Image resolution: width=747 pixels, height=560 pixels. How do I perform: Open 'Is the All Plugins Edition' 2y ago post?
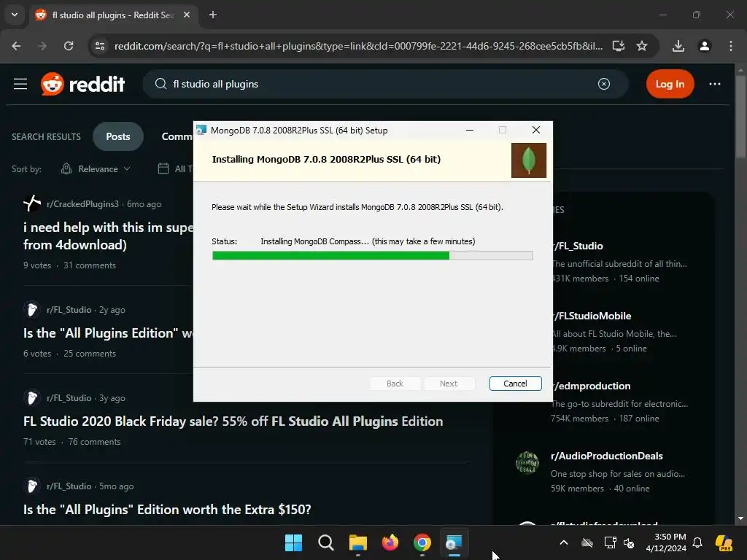coord(109,332)
